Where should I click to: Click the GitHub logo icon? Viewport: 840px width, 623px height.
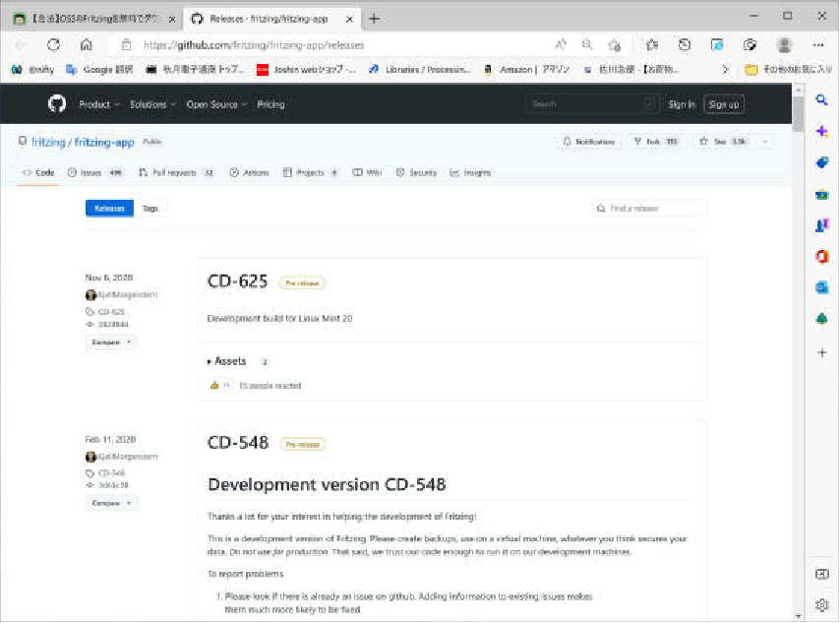pos(57,103)
